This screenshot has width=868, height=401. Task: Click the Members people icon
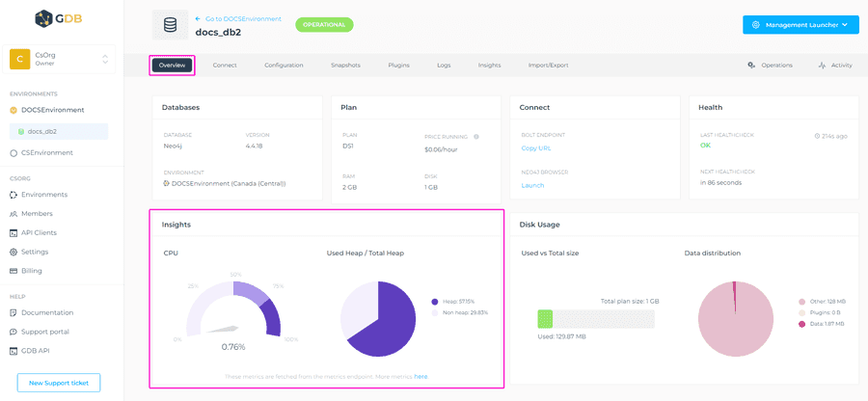click(14, 213)
